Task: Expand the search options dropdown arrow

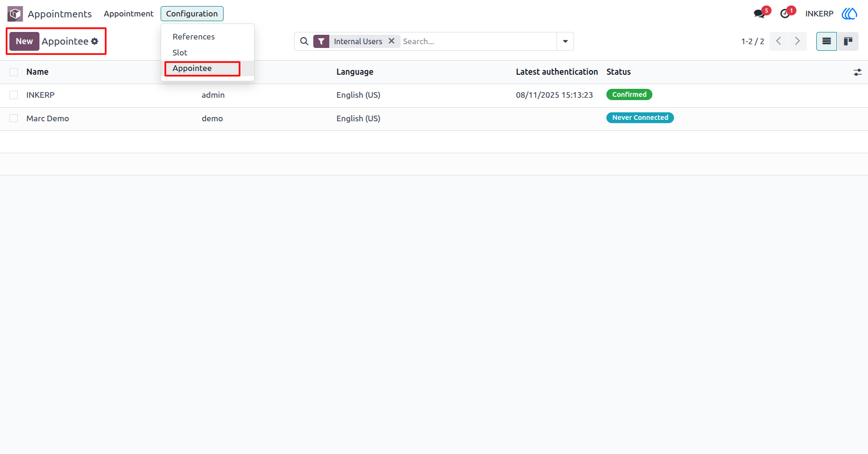Action: click(566, 41)
